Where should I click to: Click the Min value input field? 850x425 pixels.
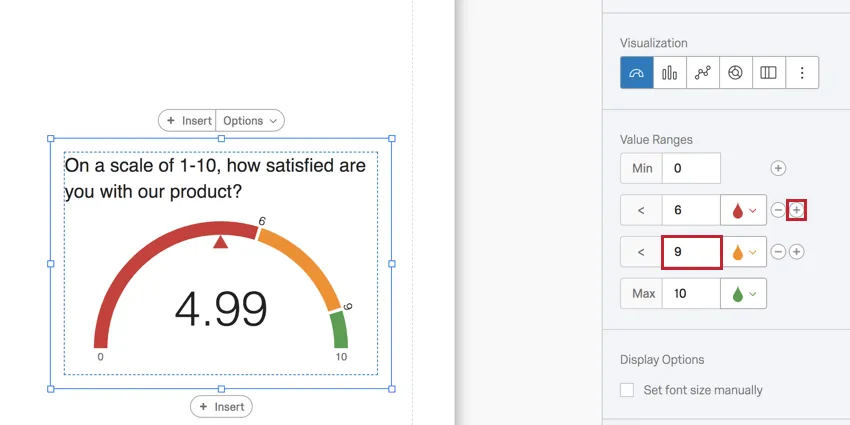(691, 169)
